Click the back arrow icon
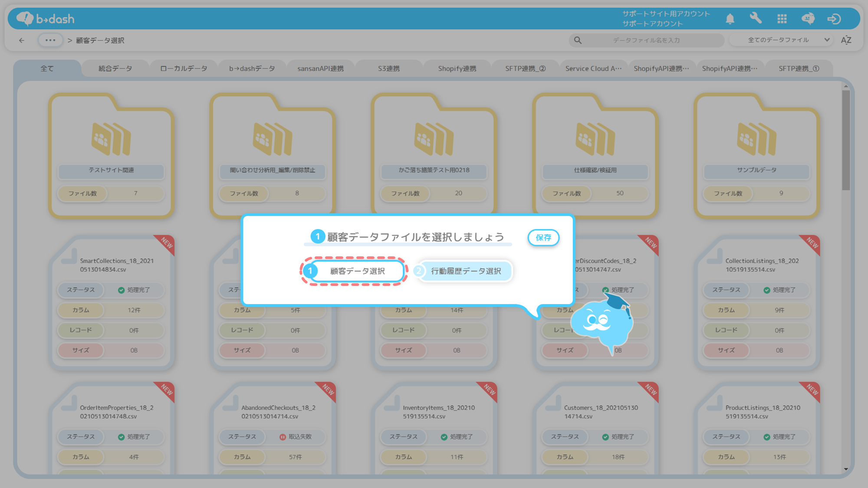868x488 pixels. (x=22, y=40)
